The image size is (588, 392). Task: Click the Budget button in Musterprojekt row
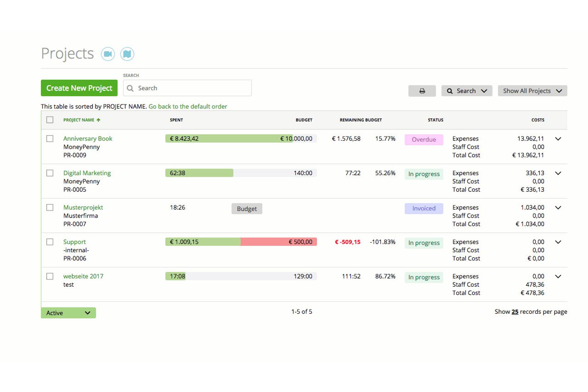[x=247, y=209]
